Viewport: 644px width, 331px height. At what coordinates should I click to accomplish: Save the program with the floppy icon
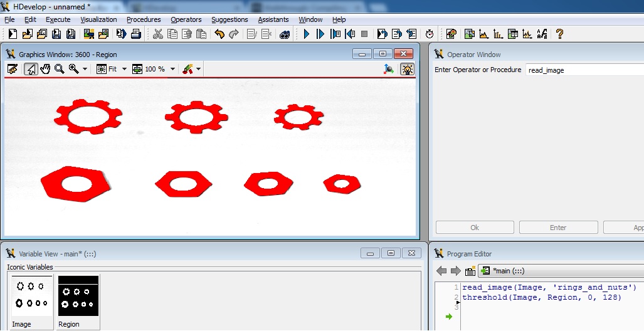[56, 34]
